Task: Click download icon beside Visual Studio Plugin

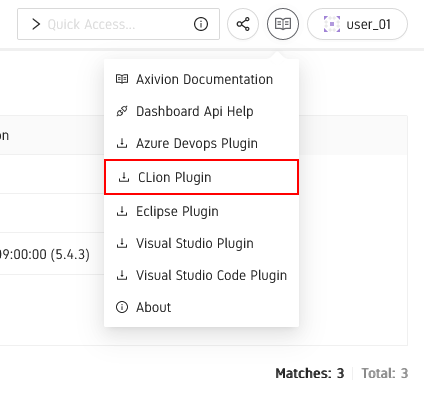Action: [122, 243]
